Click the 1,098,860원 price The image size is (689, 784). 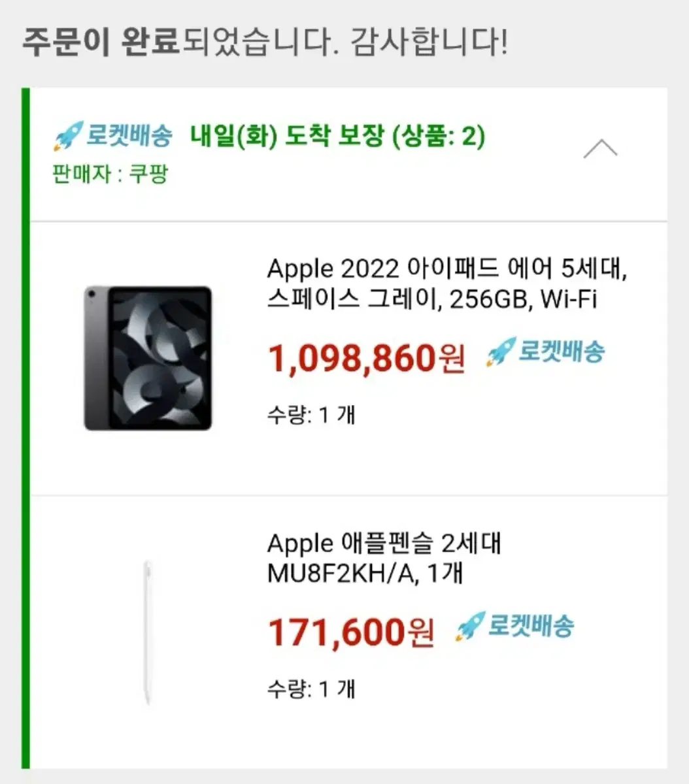(x=367, y=357)
